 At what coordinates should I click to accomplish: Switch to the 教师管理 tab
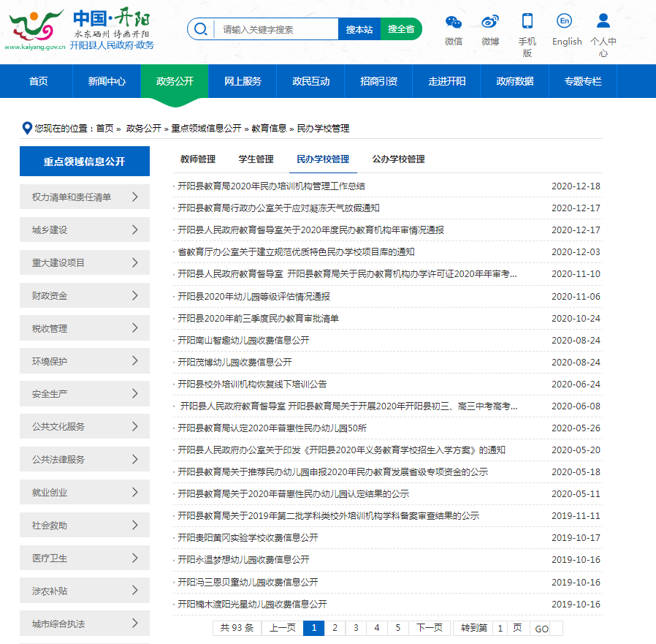tap(198, 159)
